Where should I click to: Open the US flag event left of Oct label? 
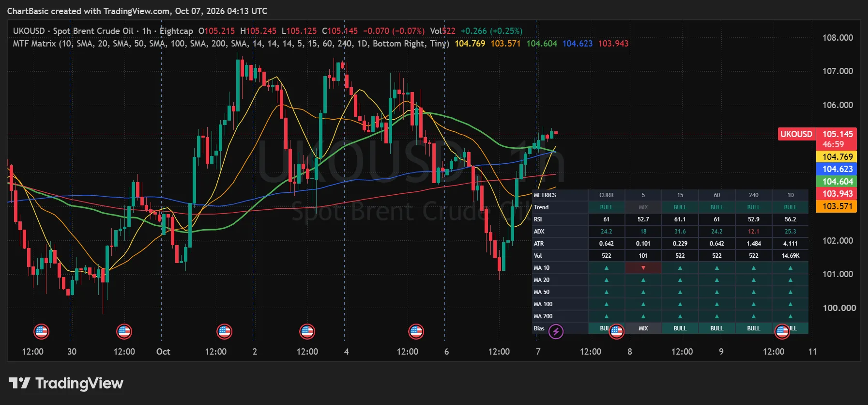pos(124,332)
